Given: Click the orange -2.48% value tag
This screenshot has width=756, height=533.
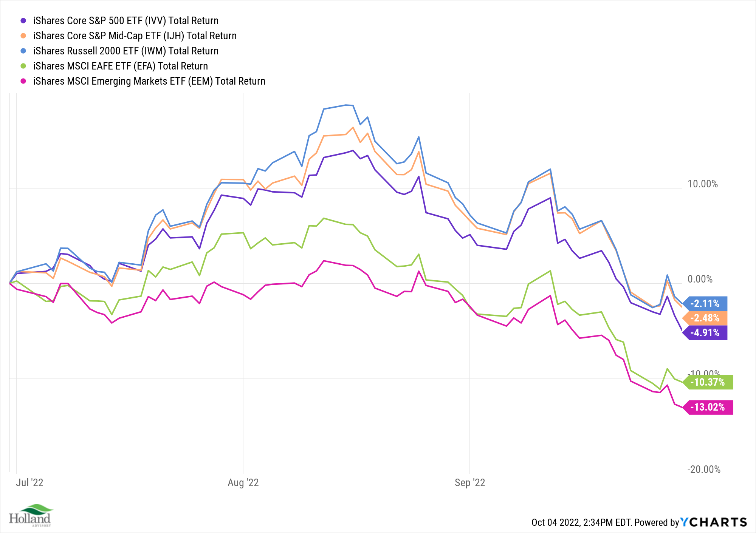Looking at the screenshot, I should coord(705,318).
